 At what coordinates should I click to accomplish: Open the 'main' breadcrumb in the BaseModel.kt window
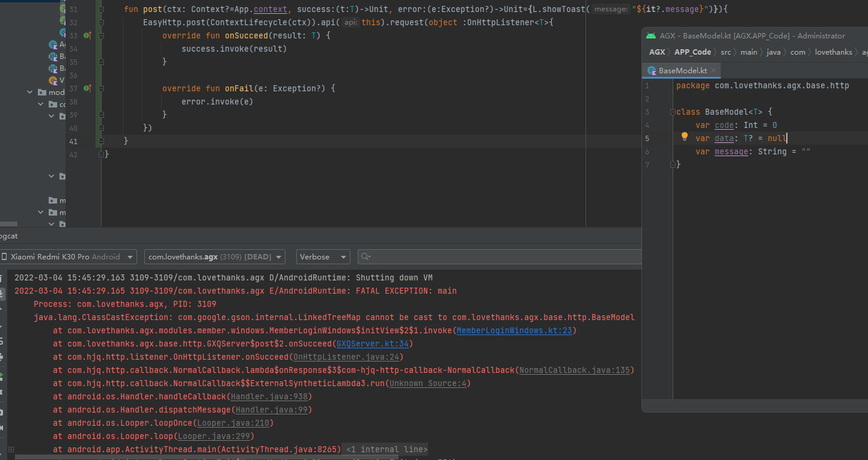click(749, 52)
